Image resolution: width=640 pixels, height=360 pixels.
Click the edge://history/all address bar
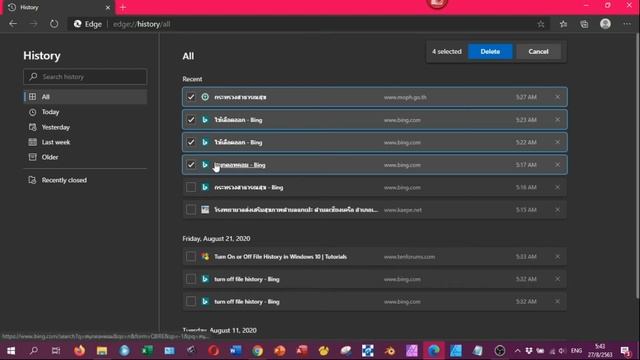pyautogui.click(x=302, y=24)
